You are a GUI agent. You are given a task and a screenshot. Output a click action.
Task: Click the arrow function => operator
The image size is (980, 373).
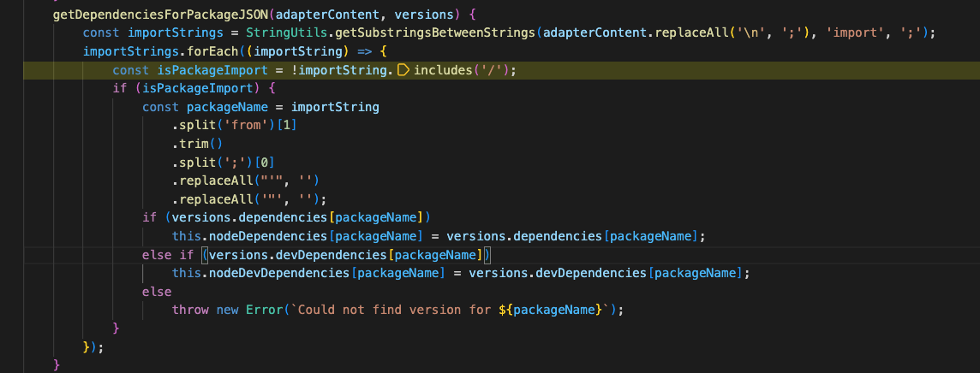[364, 51]
